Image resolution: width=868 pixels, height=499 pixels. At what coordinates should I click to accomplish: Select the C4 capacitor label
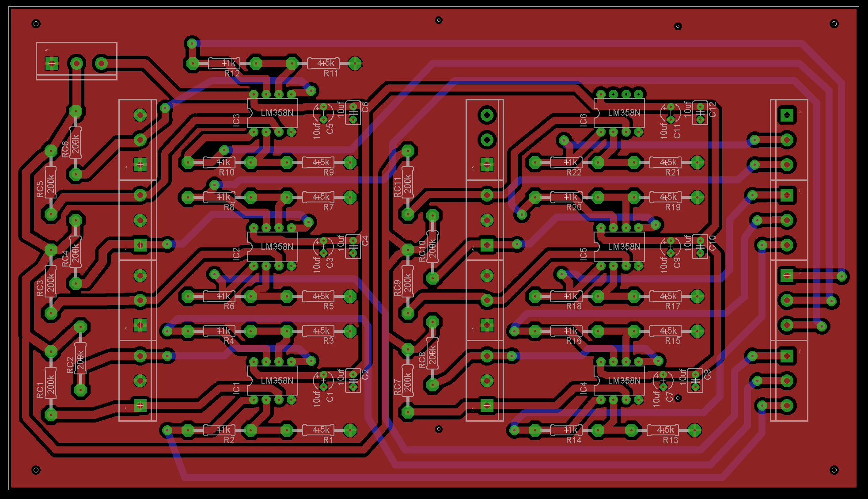(x=365, y=241)
